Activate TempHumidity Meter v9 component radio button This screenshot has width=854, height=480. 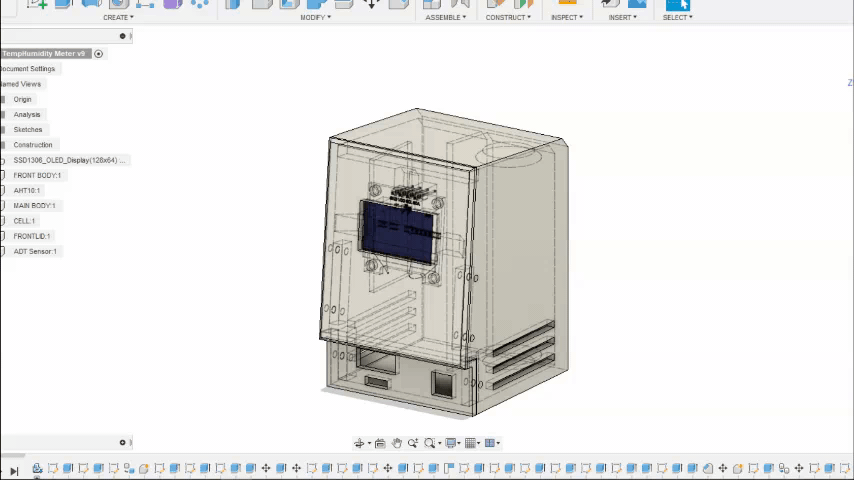(99, 54)
